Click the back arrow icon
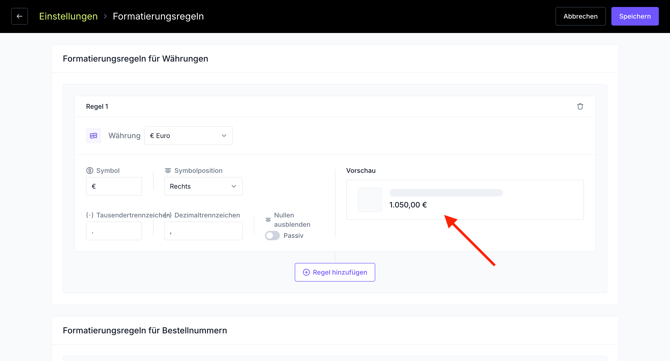Viewport: 670px width, 361px height. (x=19, y=16)
